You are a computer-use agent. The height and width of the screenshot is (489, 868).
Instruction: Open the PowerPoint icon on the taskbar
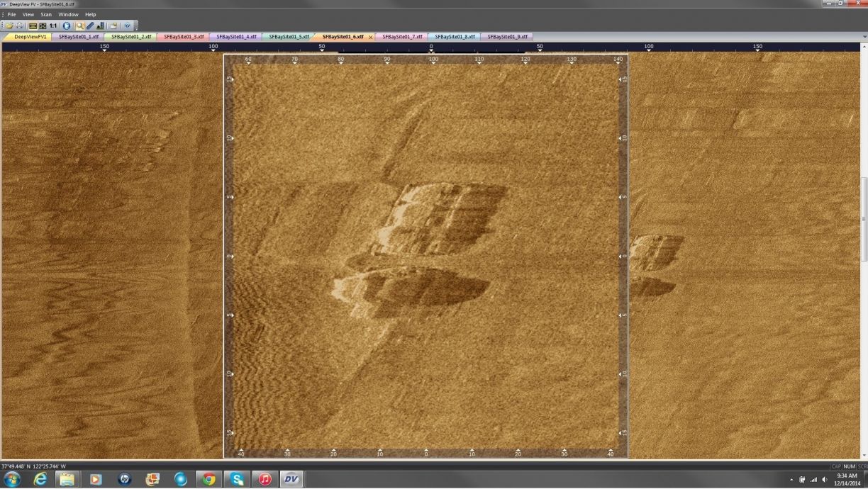click(x=152, y=480)
